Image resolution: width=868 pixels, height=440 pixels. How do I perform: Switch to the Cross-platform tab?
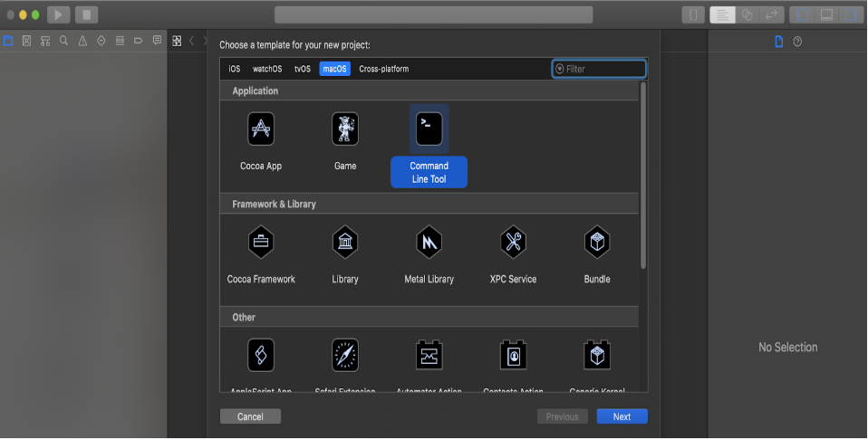(x=383, y=69)
